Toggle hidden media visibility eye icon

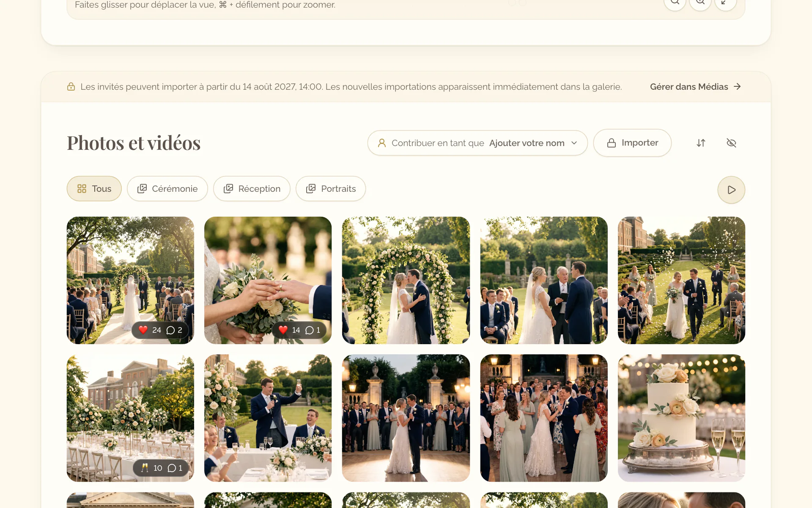click(x=731, y=143)
